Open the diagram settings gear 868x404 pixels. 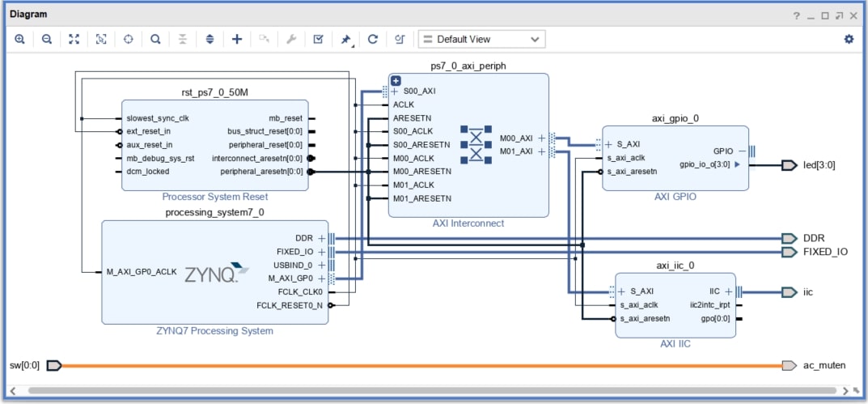click(x=849, y=40)
